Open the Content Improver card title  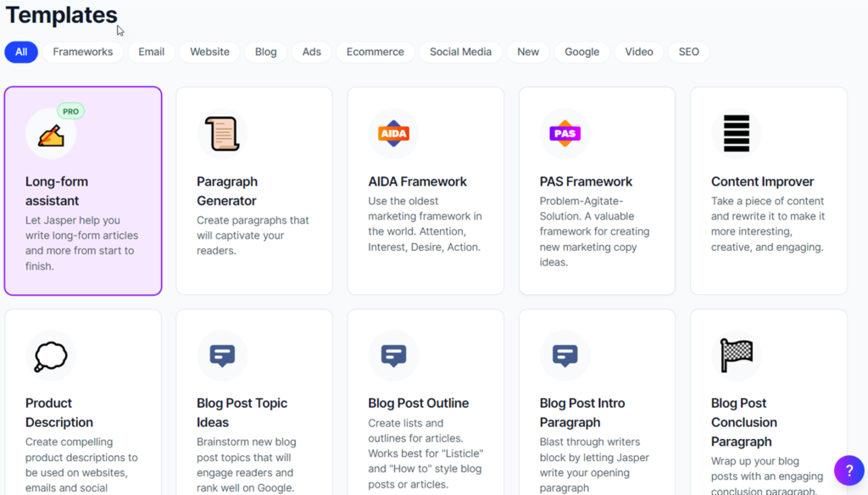(x=762, y=181)
